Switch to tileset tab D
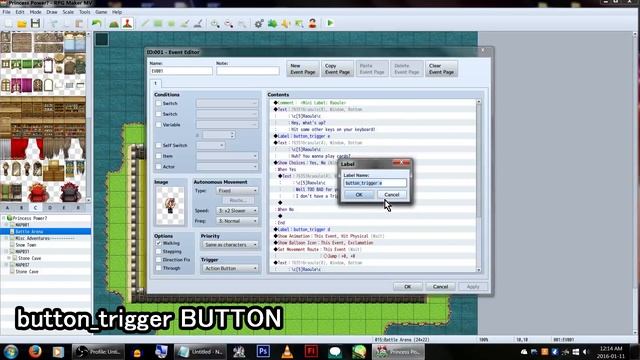This screenshot has height=360, width=640. pyautogui.click(x=50, y=208)
